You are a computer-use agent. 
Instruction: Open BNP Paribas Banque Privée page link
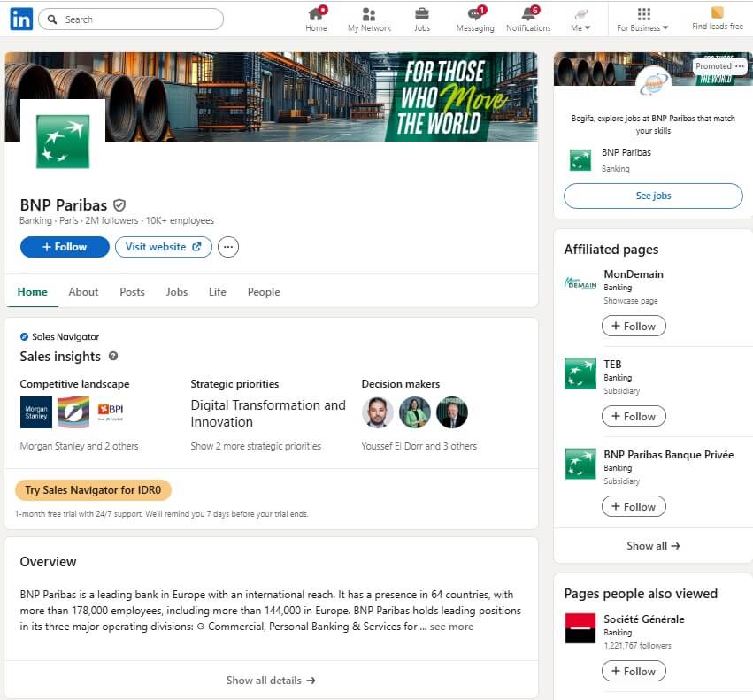[x=668, y=455]
